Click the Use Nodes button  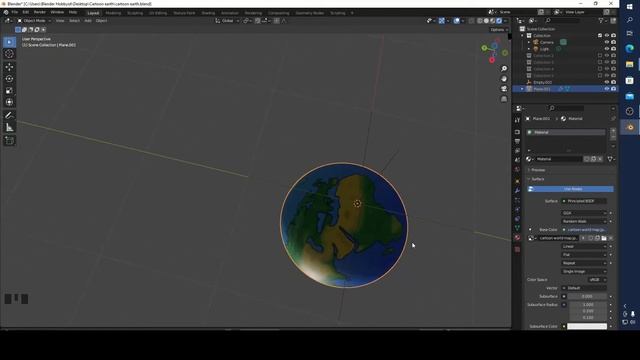pos(571,189)
